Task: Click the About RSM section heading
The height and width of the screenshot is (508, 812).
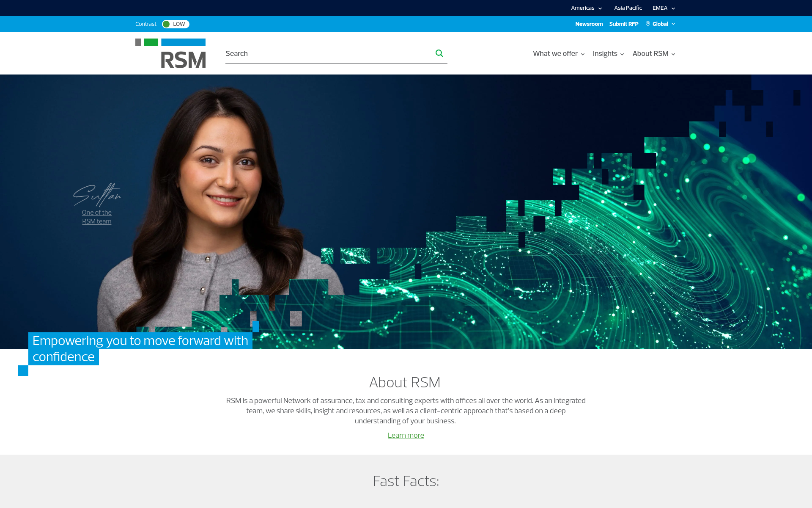Action: click(405, 382)
